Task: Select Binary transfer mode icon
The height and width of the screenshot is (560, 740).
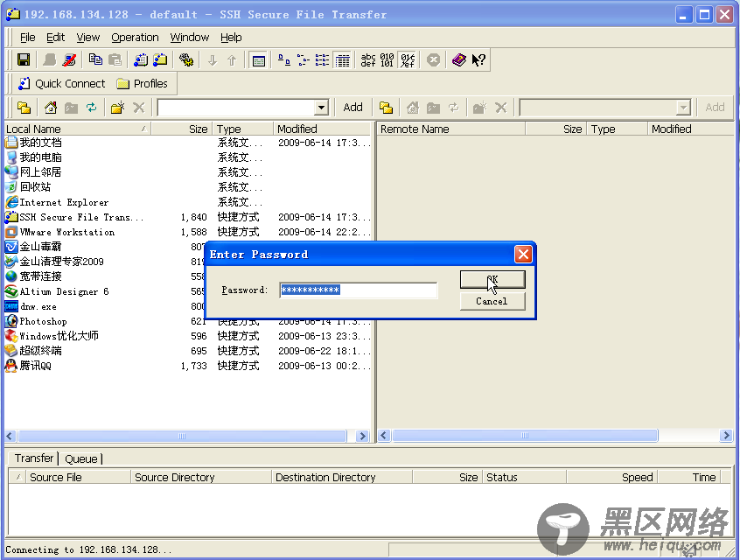Action: click(x=387, y=60)
